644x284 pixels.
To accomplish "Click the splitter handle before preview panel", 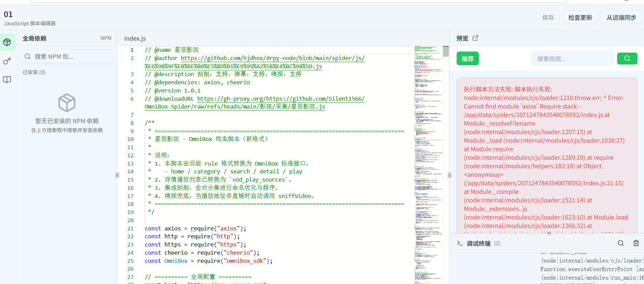I will (449, 175).
